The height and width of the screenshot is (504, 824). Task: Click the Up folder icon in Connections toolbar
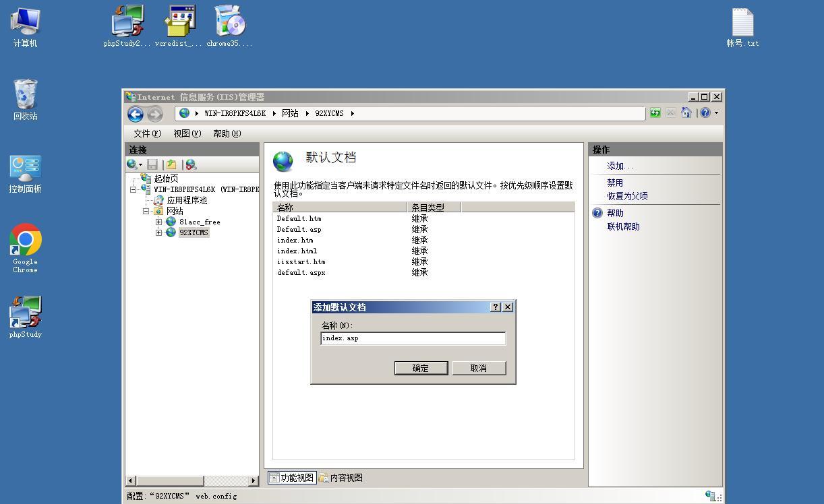point(171,164)
